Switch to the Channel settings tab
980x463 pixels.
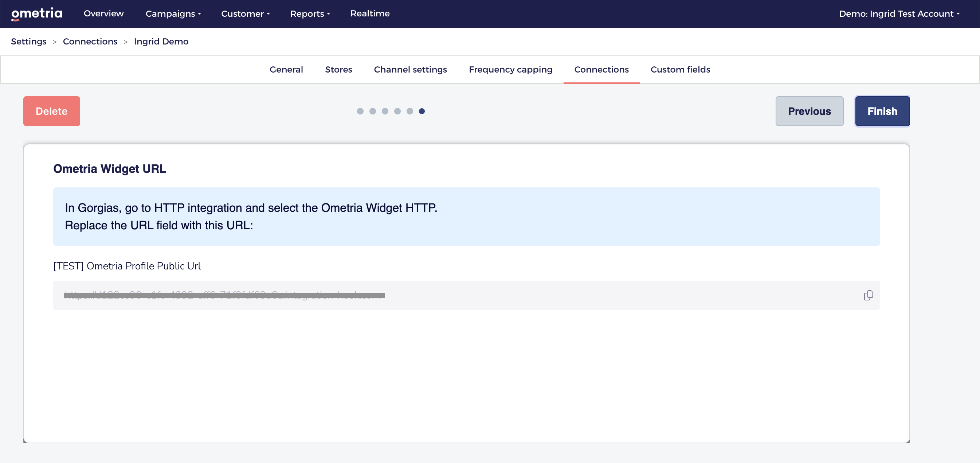(x=410, y=69)
